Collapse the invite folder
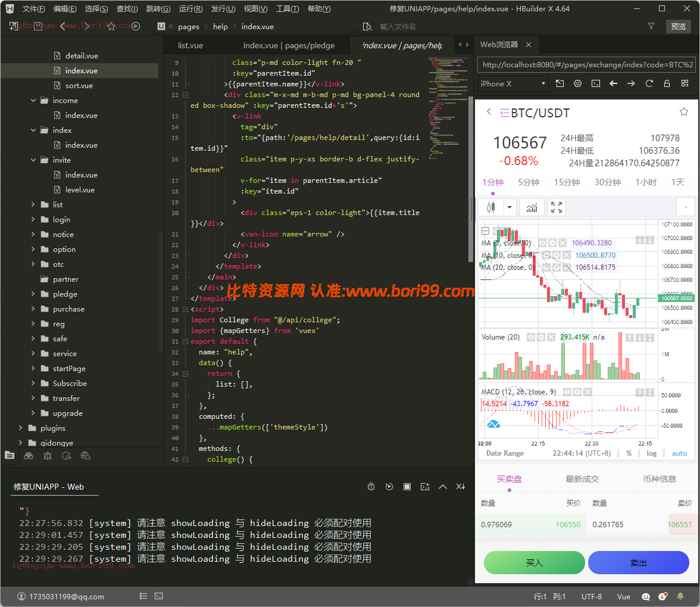The height and width of the screenshot is (607, 700). point(33,160)
